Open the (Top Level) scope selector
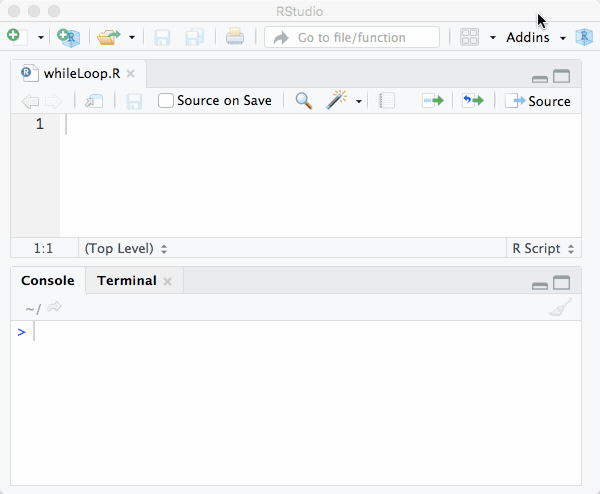Viewport: 600px width, 494px height. (x=126, y=249)
